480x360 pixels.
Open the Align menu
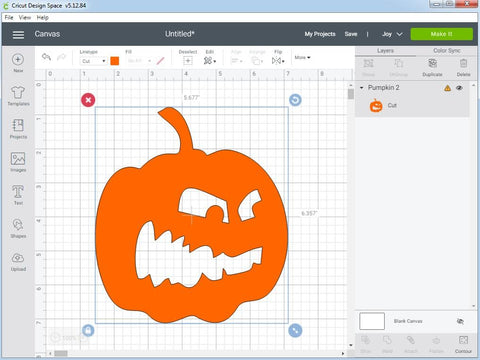pos(236,60)
